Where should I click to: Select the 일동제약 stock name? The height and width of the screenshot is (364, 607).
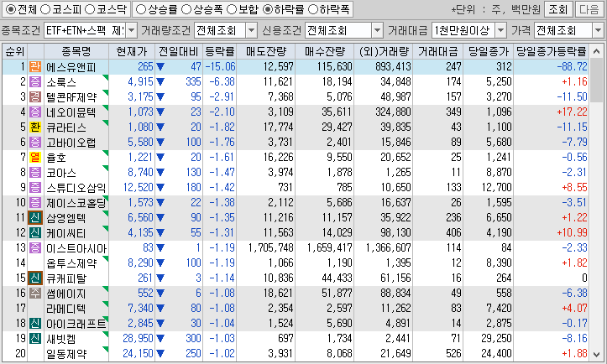[x=66, y=354]
